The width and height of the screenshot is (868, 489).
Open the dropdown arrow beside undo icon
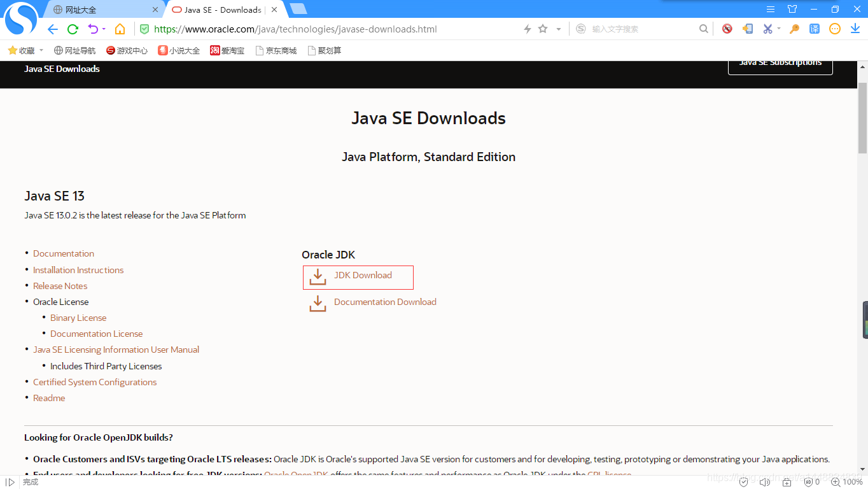[104, 29]
